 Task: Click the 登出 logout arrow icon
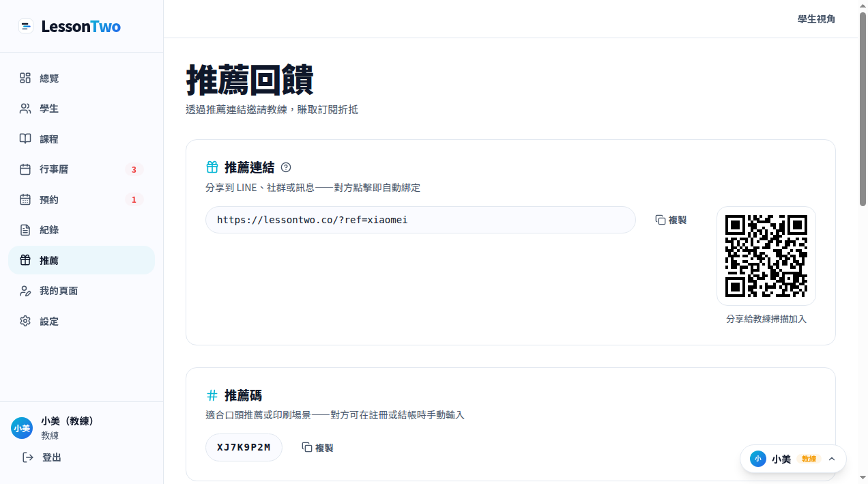(28, 457)
